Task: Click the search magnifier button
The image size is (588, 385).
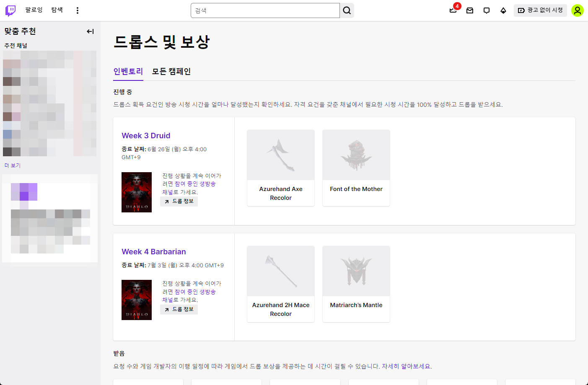Action: [347, 10]
